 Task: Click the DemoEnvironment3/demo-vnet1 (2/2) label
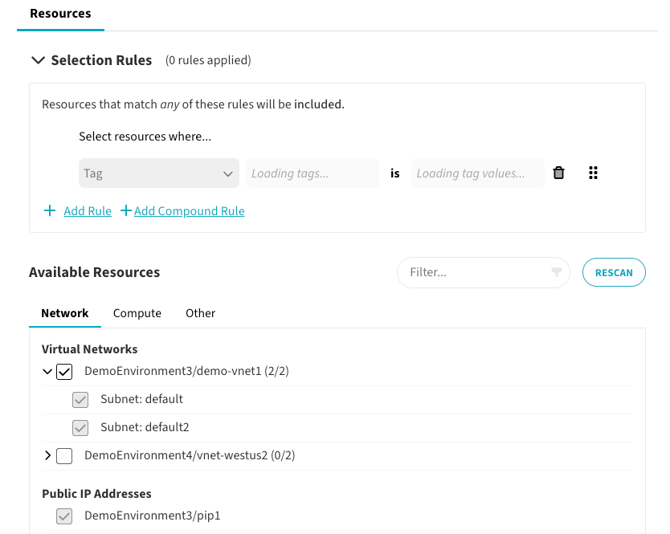[x=187, y=371]
